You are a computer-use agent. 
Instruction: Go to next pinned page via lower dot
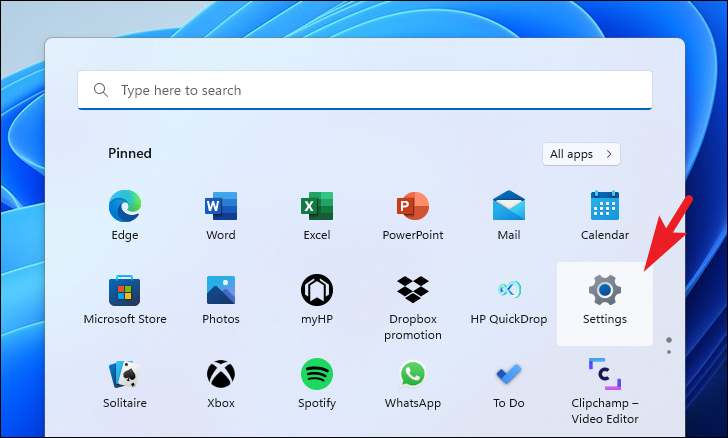pyautogui.click(x=669, y=352)
